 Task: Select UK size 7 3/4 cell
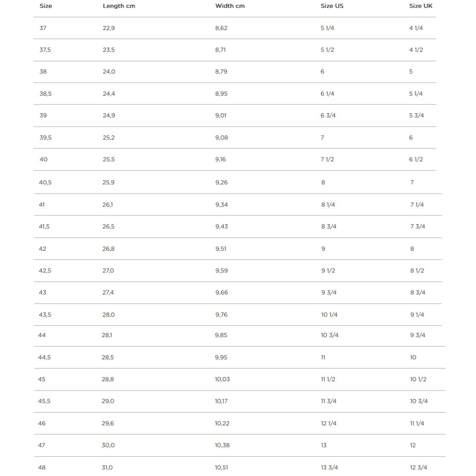coord(417,227)
